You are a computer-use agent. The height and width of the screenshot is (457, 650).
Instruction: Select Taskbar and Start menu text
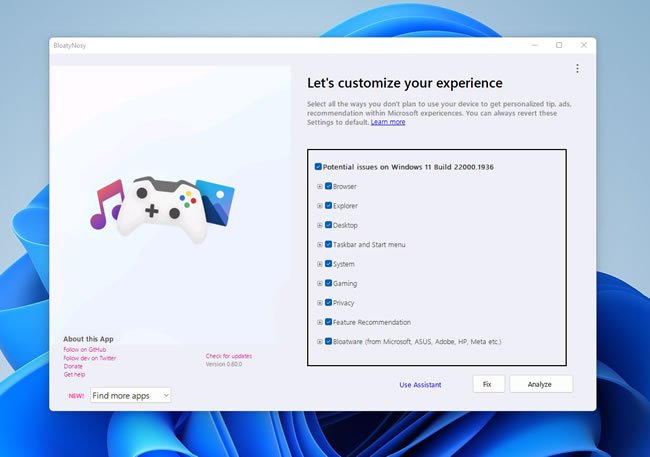[369, 245]
